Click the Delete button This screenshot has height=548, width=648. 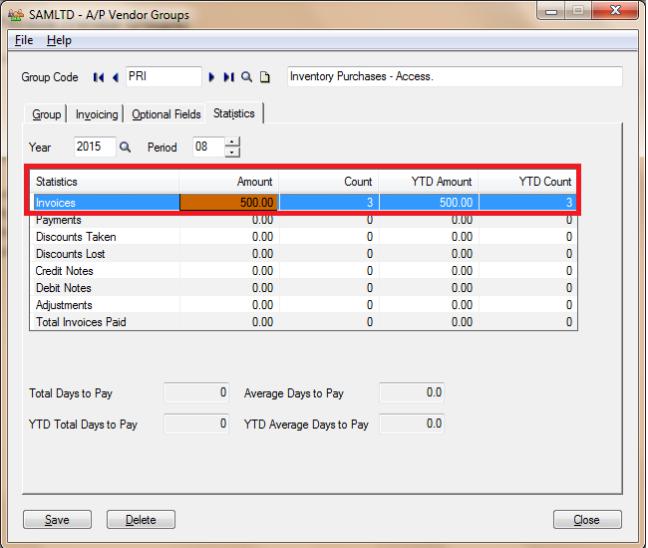click(141, 519)
